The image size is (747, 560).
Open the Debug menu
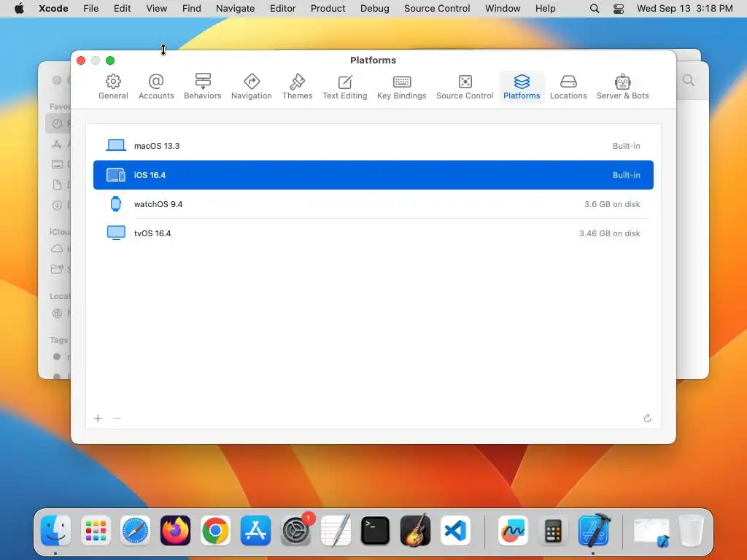(x=374, y=9)
